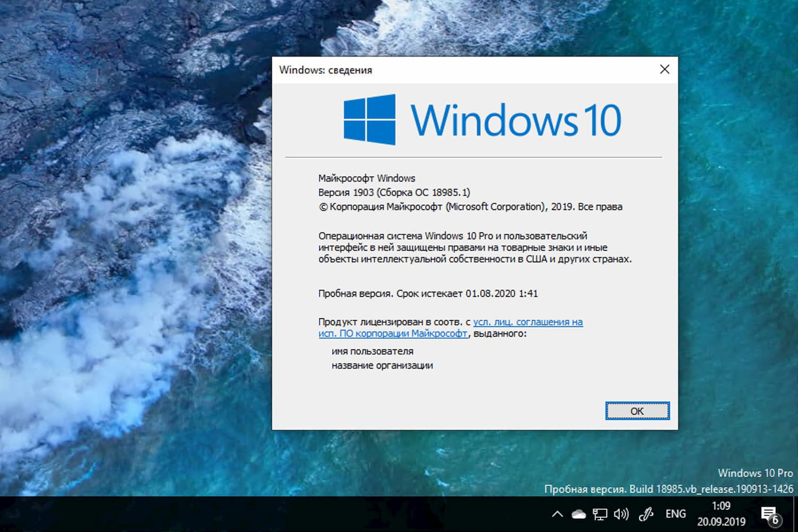Click the dialog title Windows: сведения
Image resolution: width=798 pixels, height=532 pixels.
(327, 70)
